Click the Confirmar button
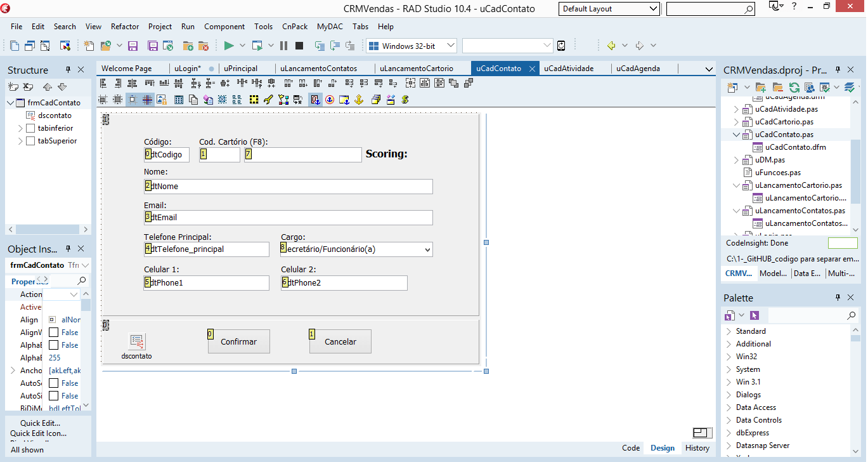The image size is (868, 462). [x=238, y=341]
